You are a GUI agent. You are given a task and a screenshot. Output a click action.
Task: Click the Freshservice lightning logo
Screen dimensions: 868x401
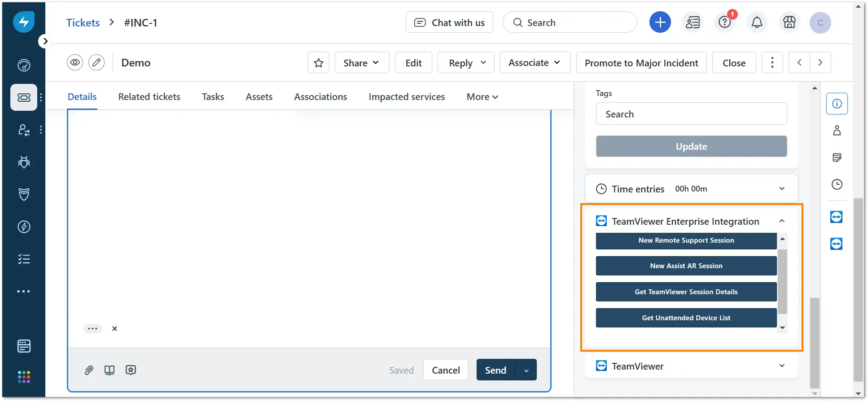(24, 22)
